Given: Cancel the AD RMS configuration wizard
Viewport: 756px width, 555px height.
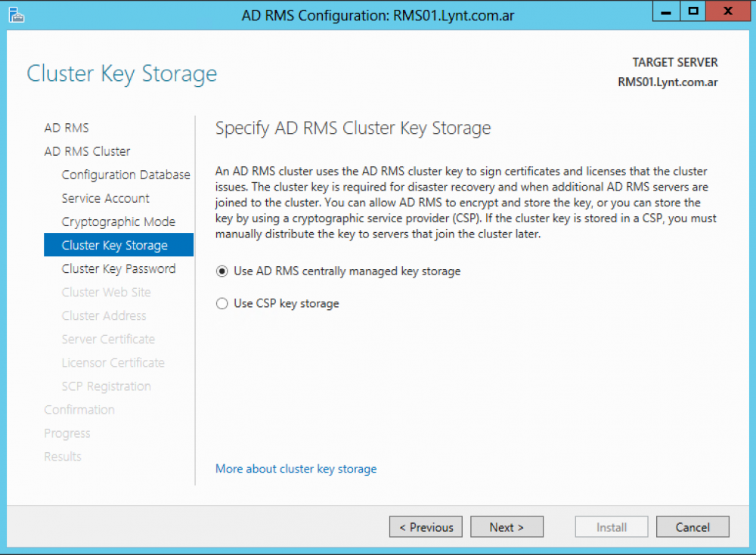Looking at the screenshot, I should [692, 527].
